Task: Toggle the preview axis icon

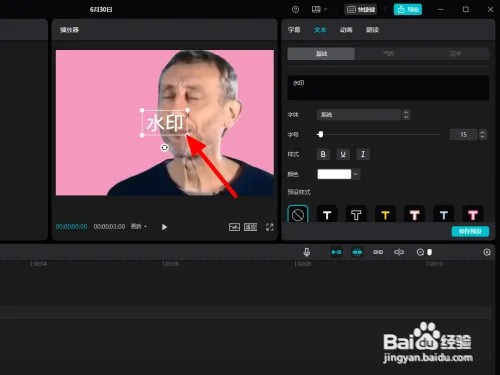Action: (x=399, y=252)
